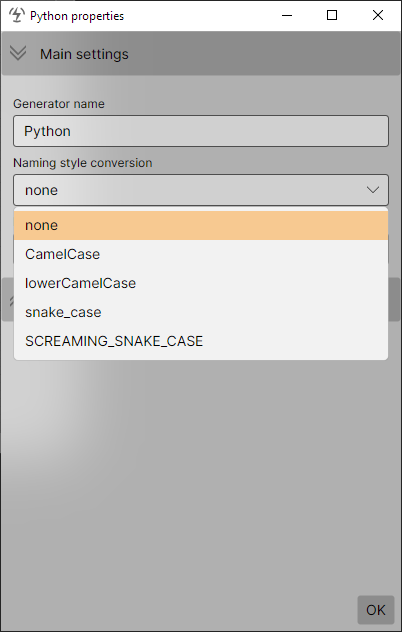Maximize the Python properties window
This screenshot has height=632, width=402.
click(x=332, y=15)
